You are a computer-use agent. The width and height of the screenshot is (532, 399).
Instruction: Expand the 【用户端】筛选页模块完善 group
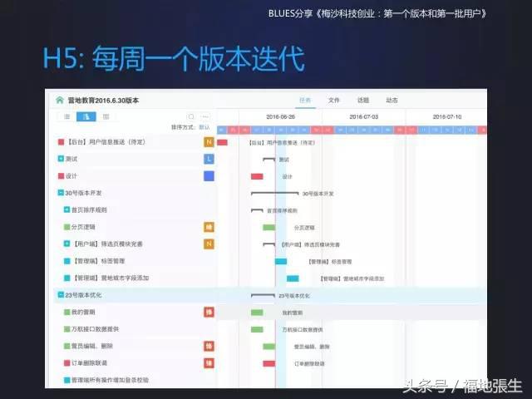(67, 244)
